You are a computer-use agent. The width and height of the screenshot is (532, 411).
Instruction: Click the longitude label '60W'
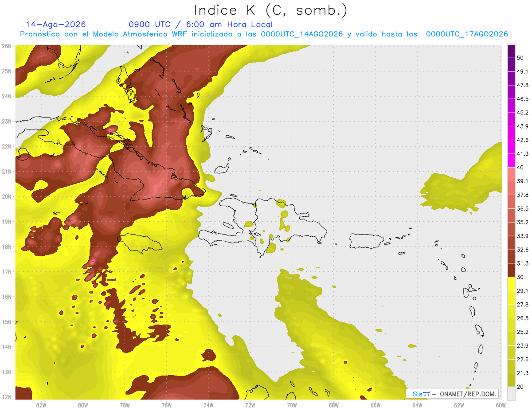click(501, 405)
